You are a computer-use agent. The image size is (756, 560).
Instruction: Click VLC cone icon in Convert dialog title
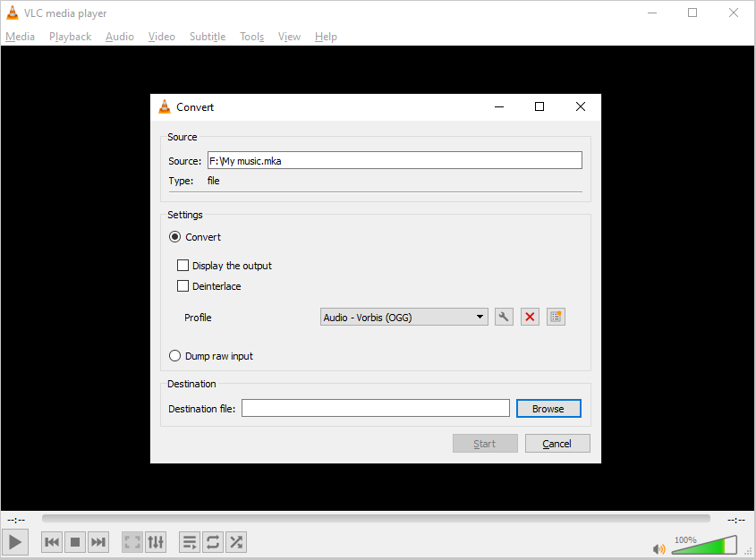tap(165, 107)
